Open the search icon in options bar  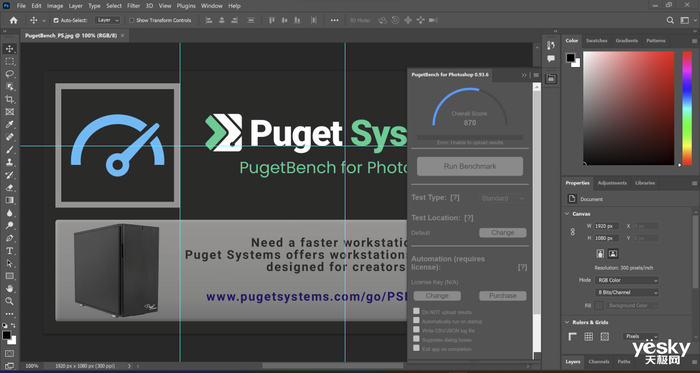670,20
